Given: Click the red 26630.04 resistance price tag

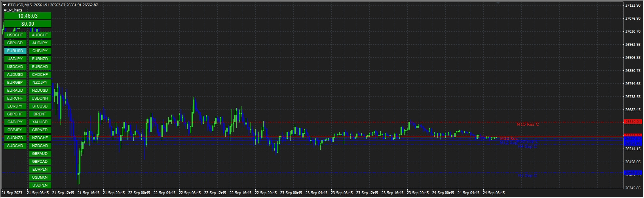Looking at the screenshot, I should (x=633, y=122).
